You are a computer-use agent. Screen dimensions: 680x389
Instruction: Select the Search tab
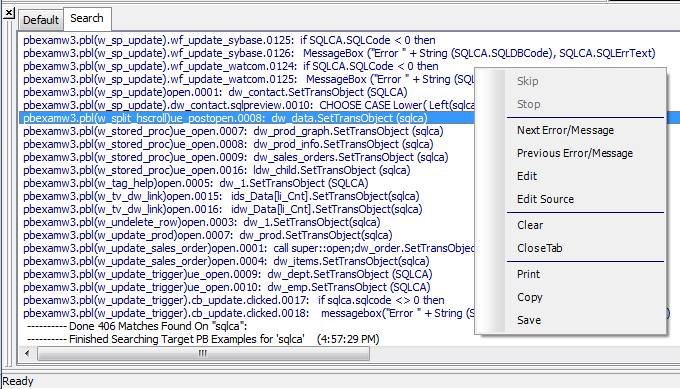click(87, 18)
